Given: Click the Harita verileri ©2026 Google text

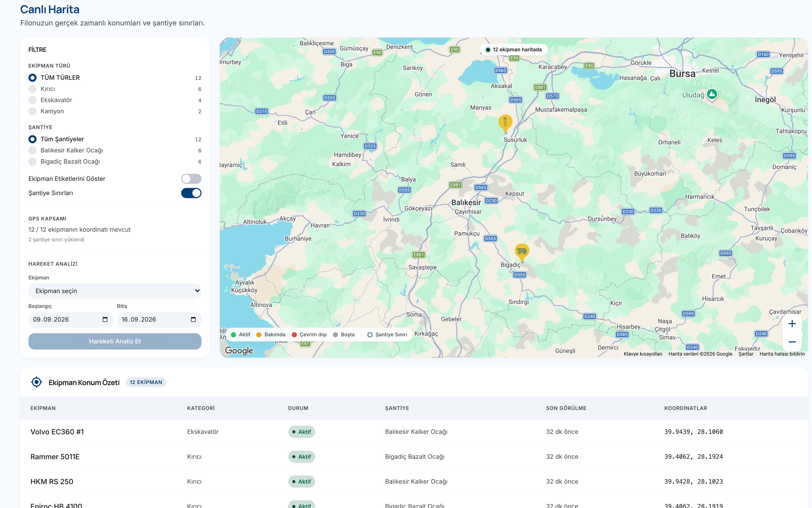Looking at the screenshot, I should pyautogui.click(x=700, y=354).
